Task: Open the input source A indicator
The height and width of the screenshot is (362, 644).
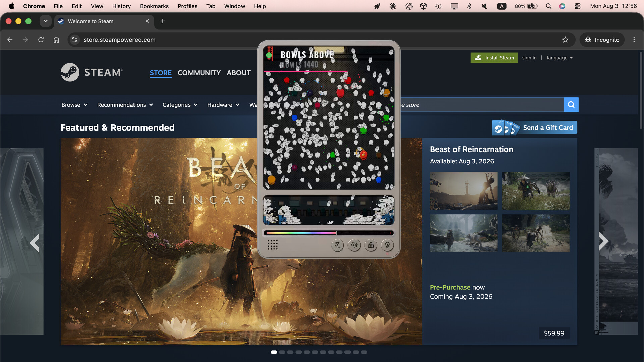Action: click(x=502, y=6)
